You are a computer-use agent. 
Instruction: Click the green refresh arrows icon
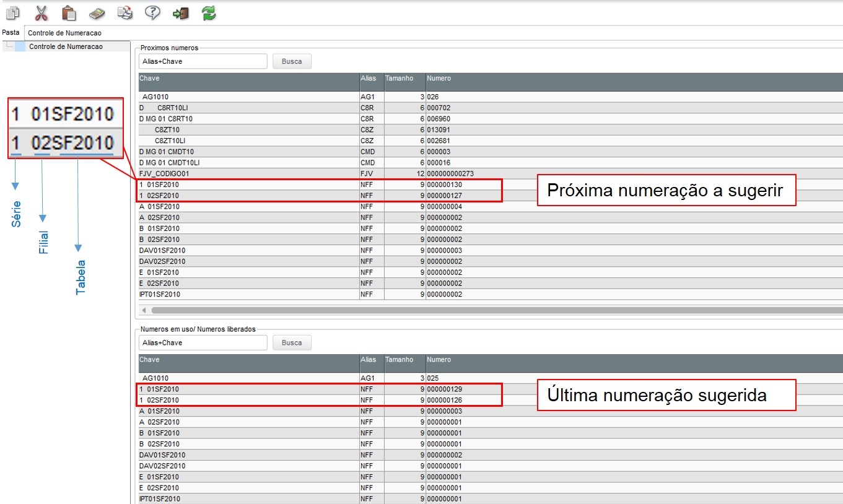click(209, 12)
